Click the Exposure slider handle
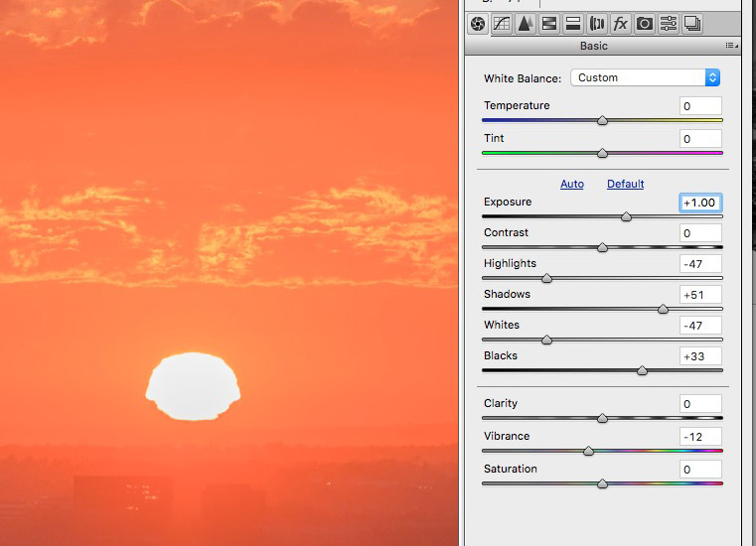Viewport: 756px width, 546px height. click(x=626, y=216)
